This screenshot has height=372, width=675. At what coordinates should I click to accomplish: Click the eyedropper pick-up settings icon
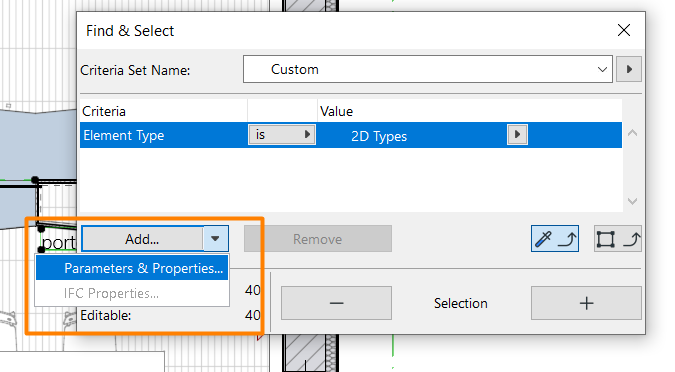(554, 239)
